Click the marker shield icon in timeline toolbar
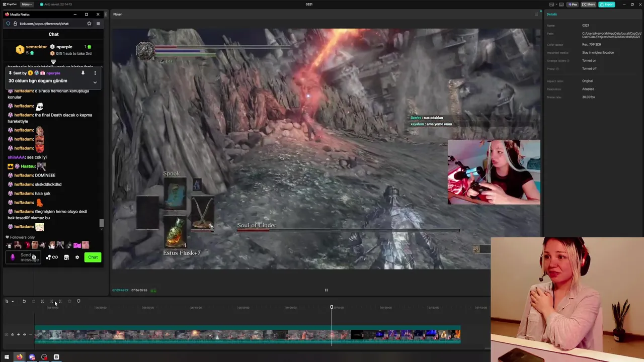The height and width of the screenshot is (362, 644). 78,301
